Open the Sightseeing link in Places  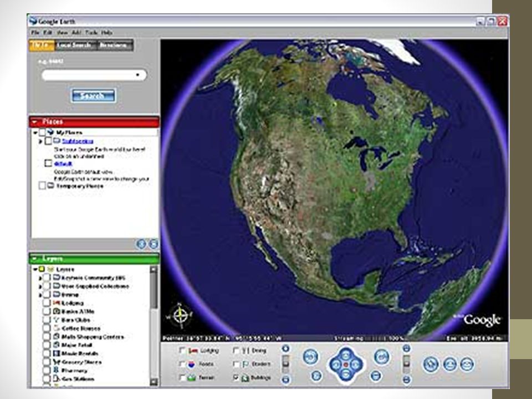pos(78,141)
